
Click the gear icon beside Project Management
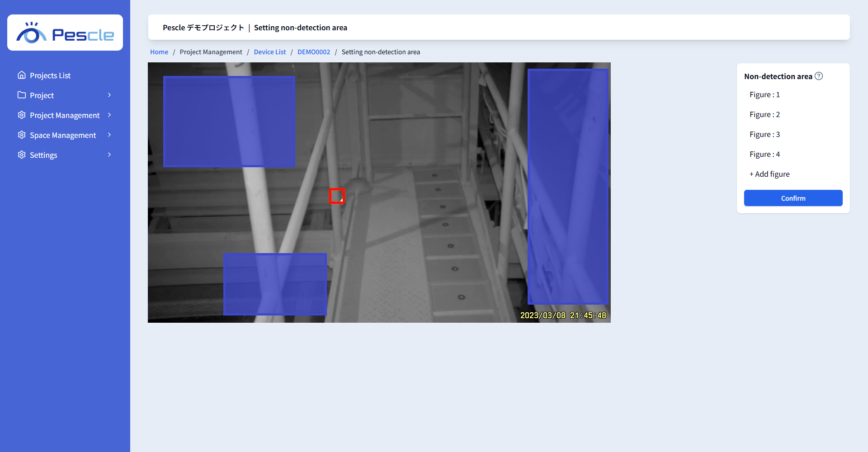point(22,115)
